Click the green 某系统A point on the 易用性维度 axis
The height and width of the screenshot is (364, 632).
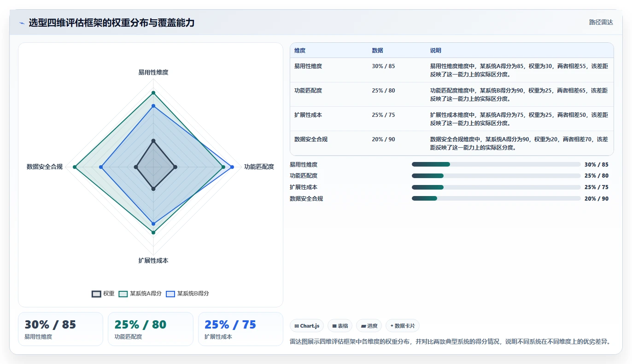tap(153, 92)
